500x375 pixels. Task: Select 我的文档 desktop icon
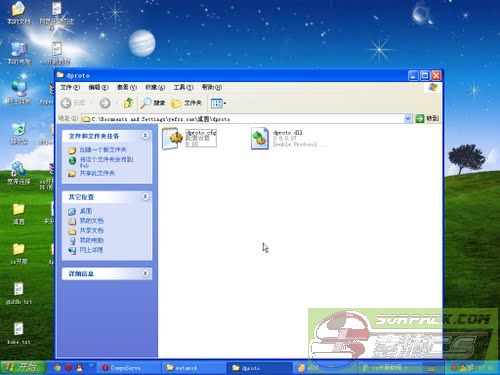pos(19,13)
